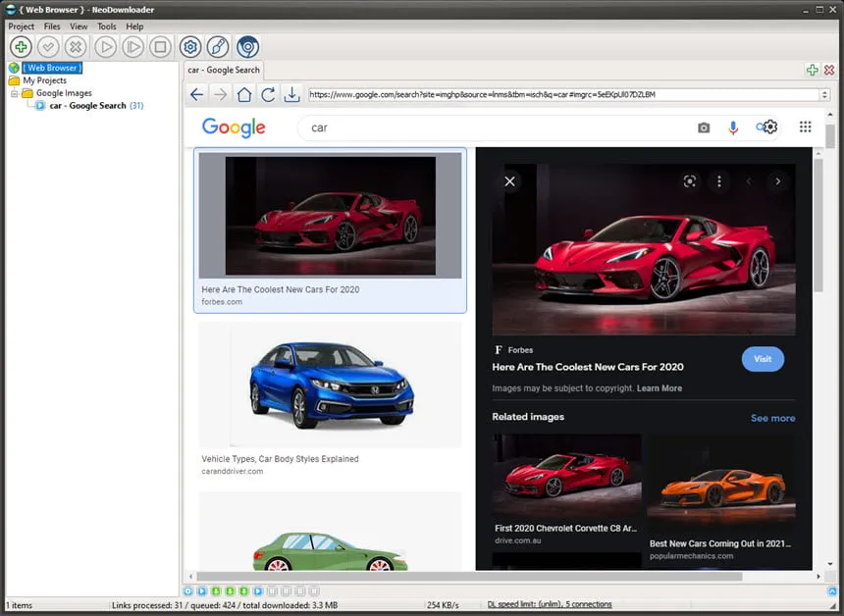The image size is (844, 616).
Task: Close the image preview panel X
Action: [509, 181]
